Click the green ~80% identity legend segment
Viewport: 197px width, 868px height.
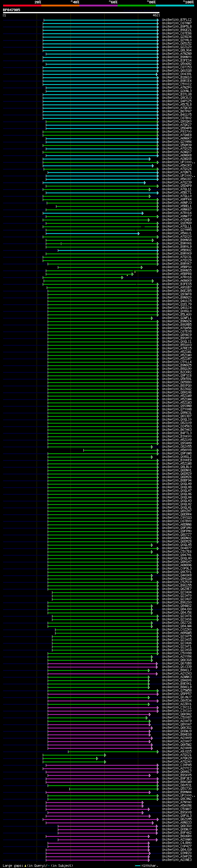[x=137, y=6]
